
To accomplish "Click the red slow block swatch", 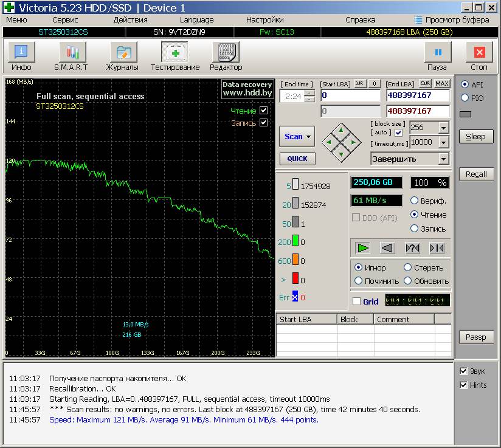I will (295, 278).
